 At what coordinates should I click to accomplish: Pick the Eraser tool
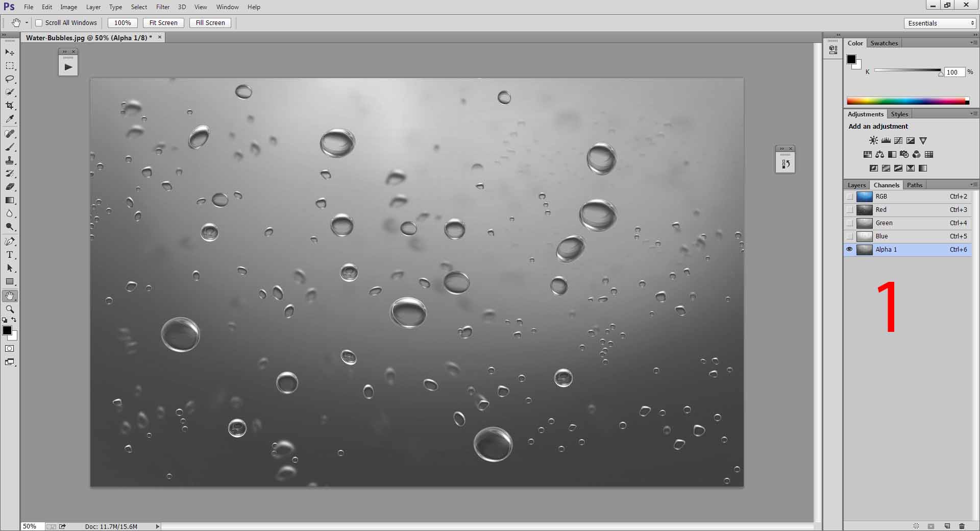[x=10, y=187]
